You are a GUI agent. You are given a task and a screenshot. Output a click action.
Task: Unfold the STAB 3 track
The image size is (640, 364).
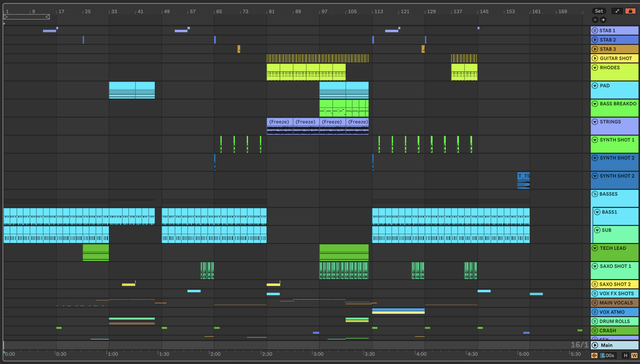595,49
